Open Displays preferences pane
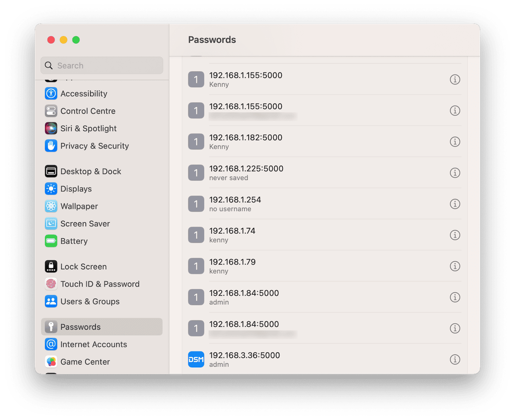 tap(76, 189)
